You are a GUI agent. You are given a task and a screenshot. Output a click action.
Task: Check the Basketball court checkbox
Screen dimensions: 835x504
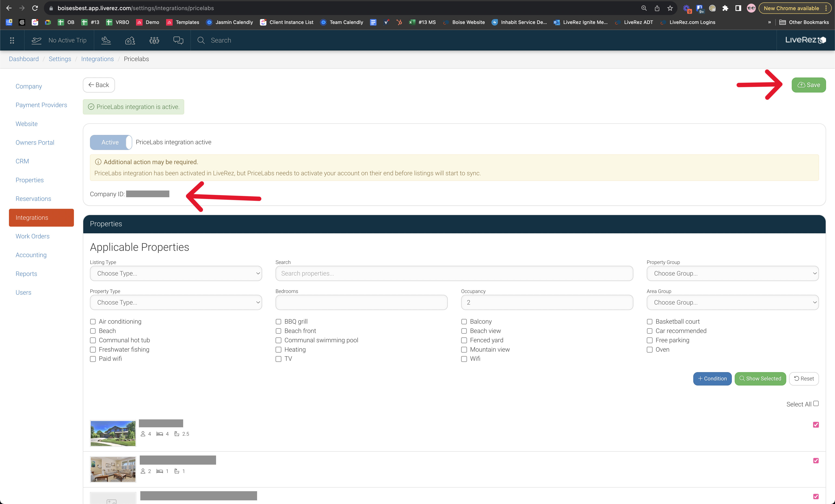(x=650, y=321)
